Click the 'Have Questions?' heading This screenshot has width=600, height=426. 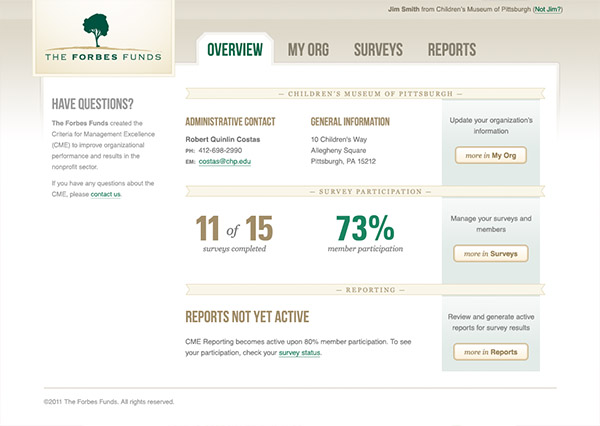[x=93, y=104]
